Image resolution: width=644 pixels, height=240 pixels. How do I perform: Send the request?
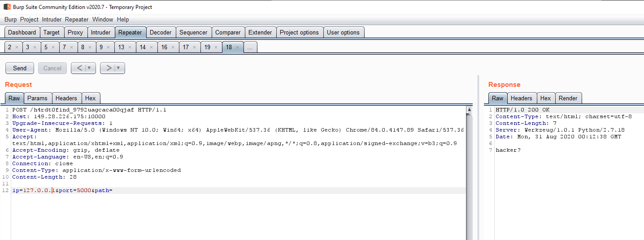tap(20, 68)
